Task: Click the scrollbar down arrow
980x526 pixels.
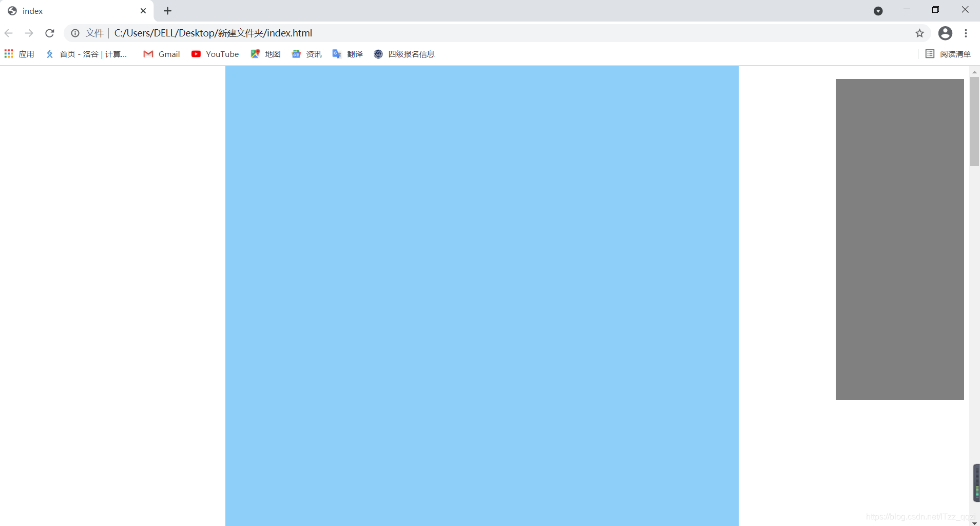Action: [974, 523]
